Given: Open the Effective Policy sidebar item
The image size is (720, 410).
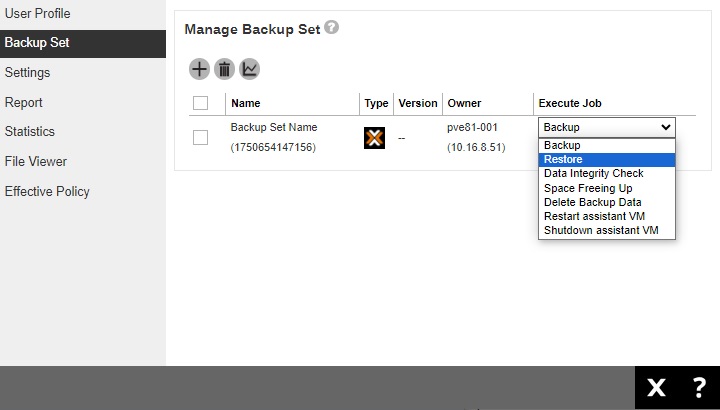Looking at the screenshot, I should point(47,191).
